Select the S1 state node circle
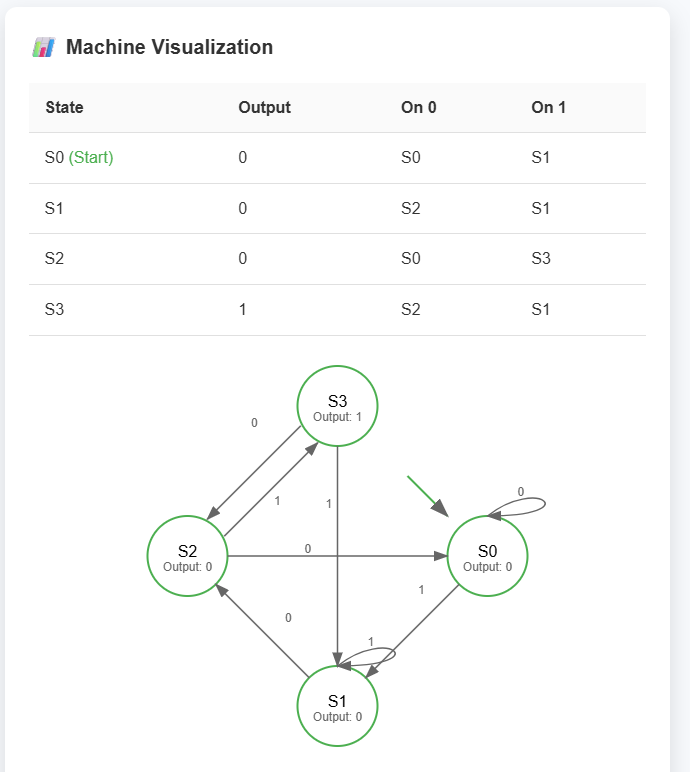 click(x=337, y=706)
